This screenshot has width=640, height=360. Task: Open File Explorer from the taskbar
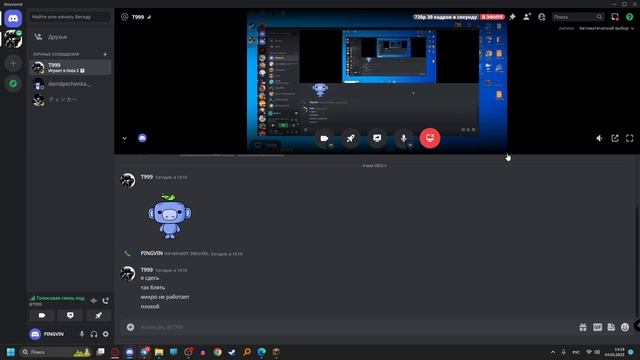159,352
